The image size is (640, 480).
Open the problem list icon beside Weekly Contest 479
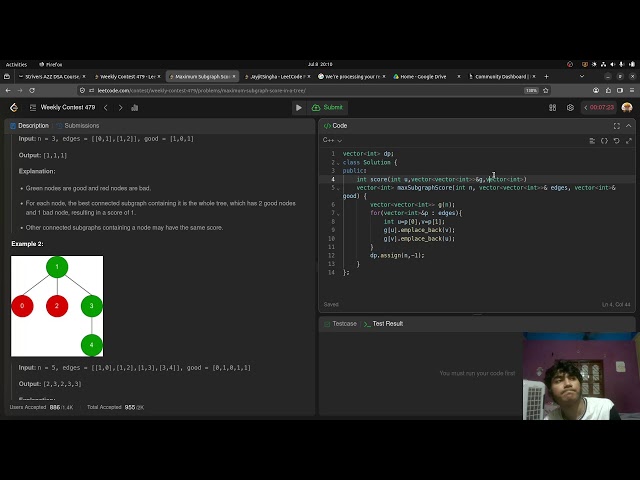coord(33,107)
